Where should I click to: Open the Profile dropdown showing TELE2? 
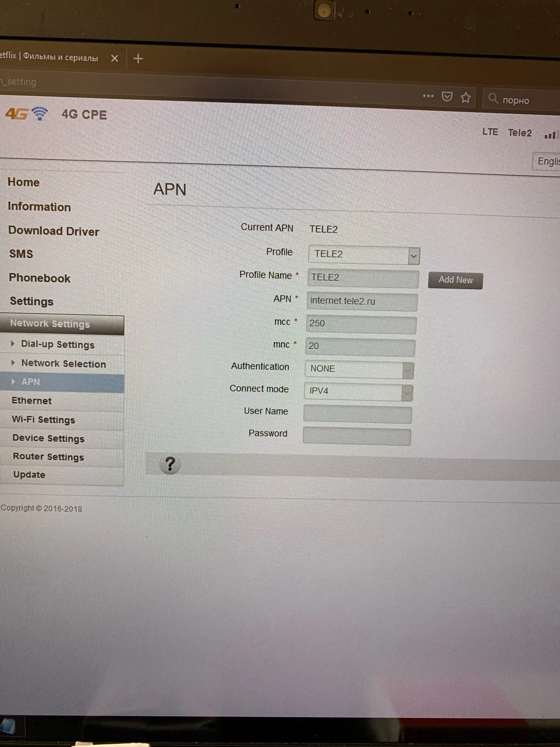364,255
